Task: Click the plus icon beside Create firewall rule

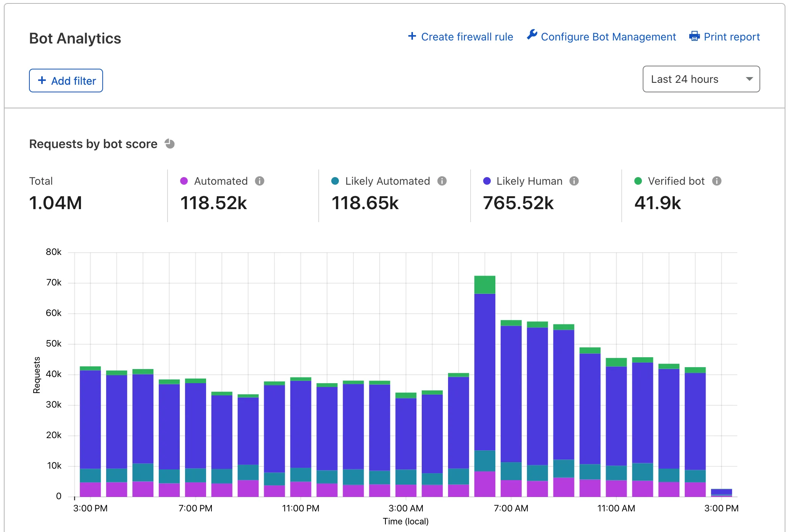Action: click(x=412, y=36)
